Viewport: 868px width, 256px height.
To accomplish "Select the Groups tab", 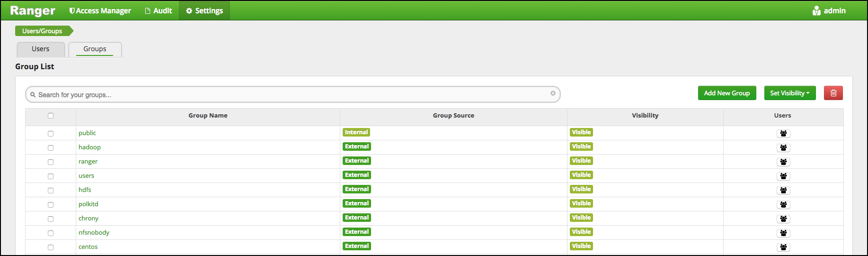I will coord(95,49).
